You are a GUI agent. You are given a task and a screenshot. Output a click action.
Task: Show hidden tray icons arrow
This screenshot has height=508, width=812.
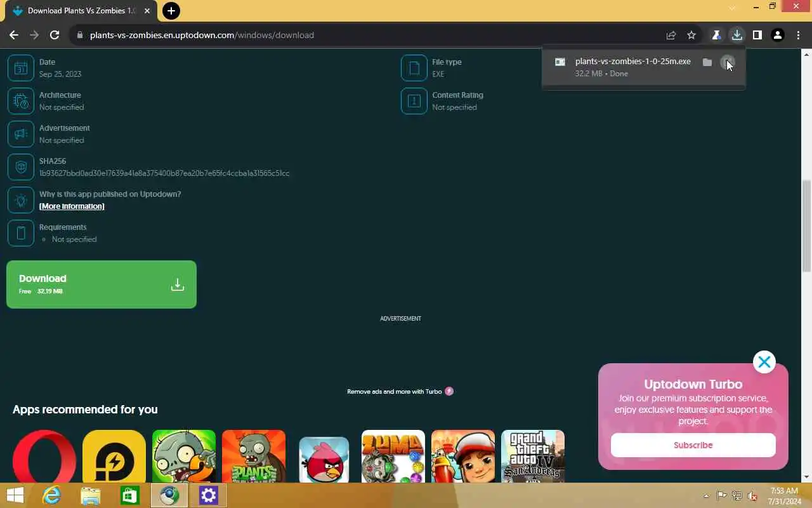pyautogui.click(x=707, y=496)
